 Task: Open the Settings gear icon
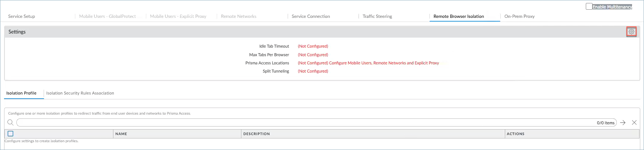tap(631, 32)
